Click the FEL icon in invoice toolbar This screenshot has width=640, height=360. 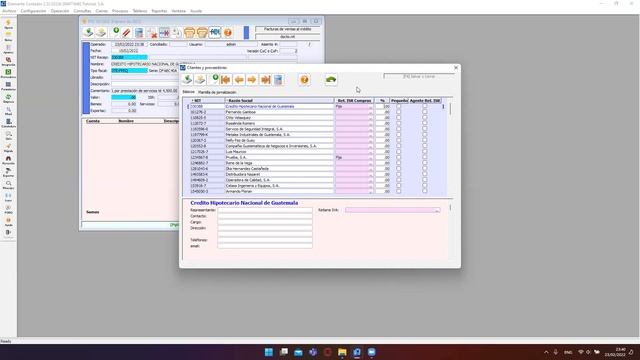click(215, 33)
